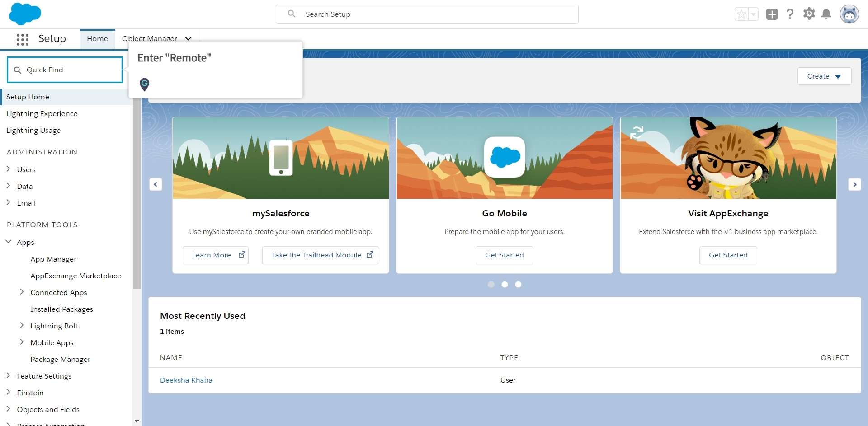Open Lightning Usage in the sidebar
The width and height of the screenshot is (868, 426).
(33, 130)
